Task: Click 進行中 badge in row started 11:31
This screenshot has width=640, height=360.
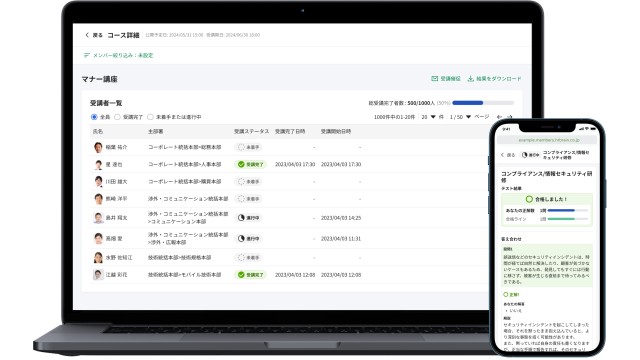Action: click(249, 238)
